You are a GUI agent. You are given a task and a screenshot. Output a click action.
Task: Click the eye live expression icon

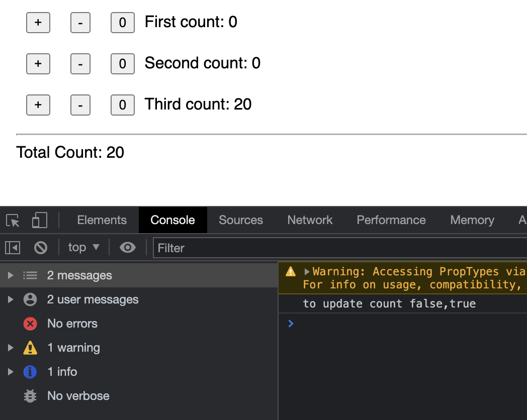click(x=128, y=247)
